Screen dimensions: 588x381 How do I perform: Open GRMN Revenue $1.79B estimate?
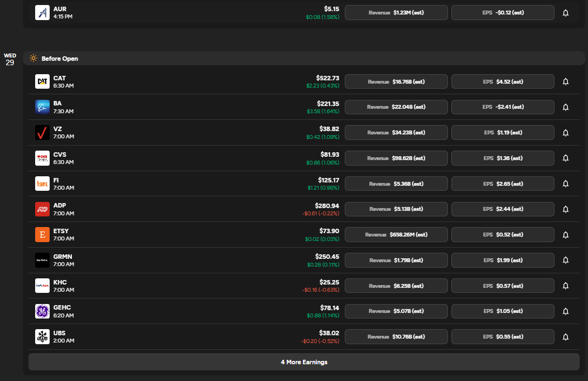[397, 261]
